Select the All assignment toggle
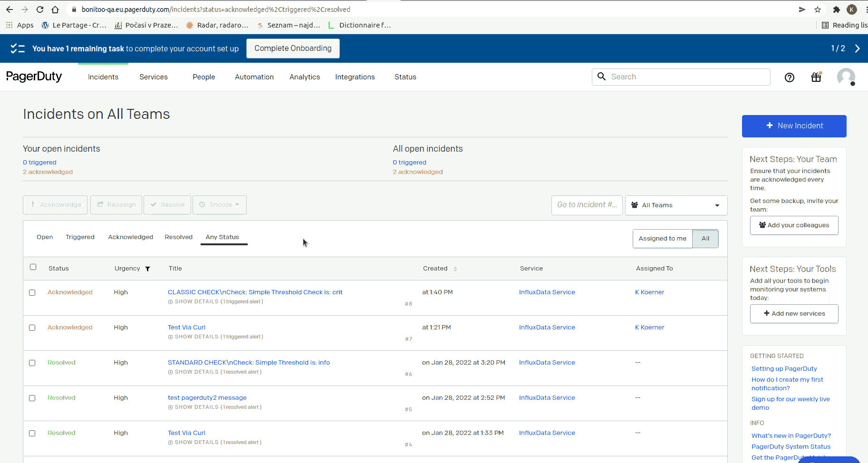 click(705, 239)
